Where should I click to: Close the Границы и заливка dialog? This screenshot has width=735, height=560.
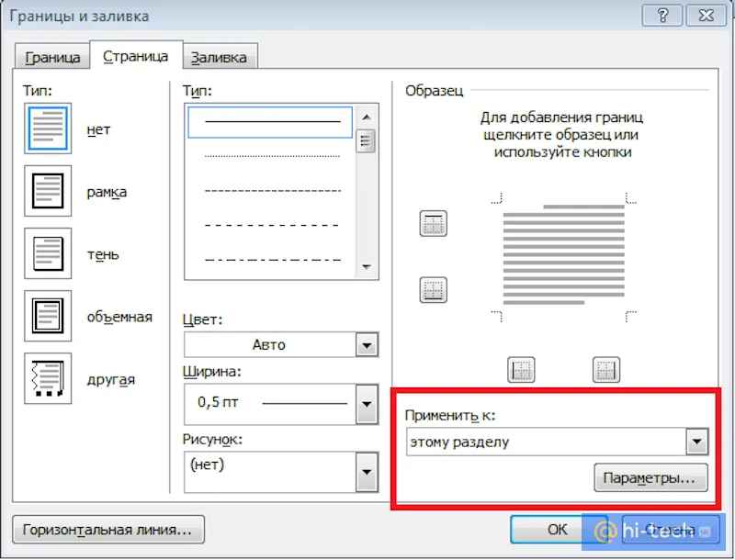(706, 16)
